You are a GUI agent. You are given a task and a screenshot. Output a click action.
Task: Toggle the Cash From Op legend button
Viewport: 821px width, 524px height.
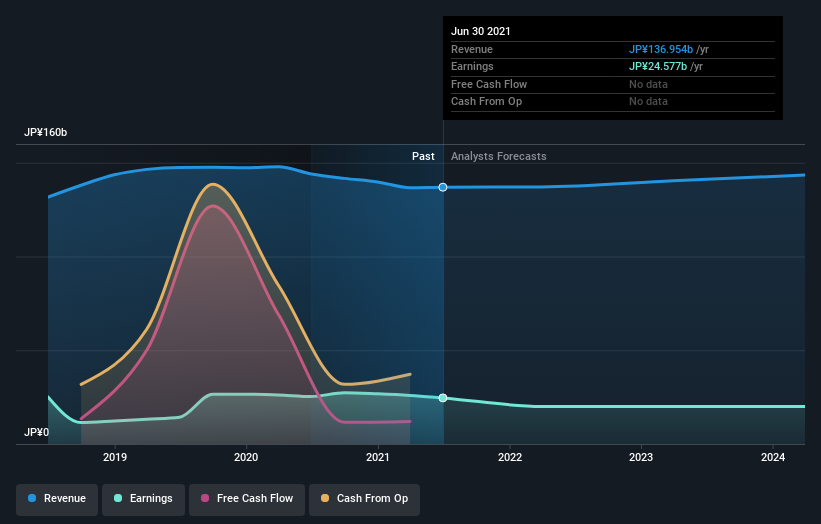pos(364,499)
